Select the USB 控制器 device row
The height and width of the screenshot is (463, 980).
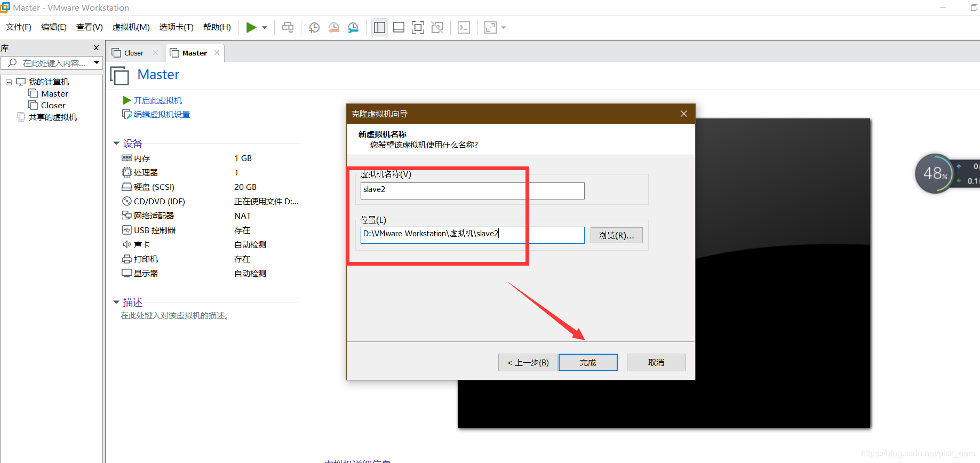click(210, 230)
